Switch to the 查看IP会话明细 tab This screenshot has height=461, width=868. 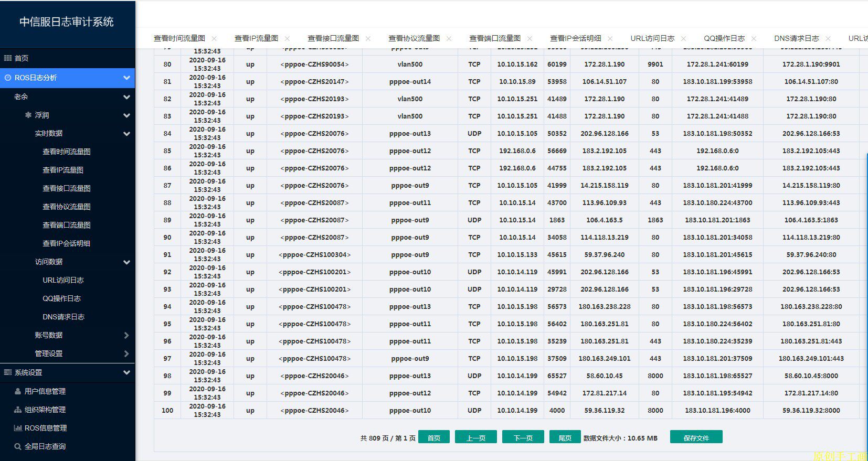[576, 38]
